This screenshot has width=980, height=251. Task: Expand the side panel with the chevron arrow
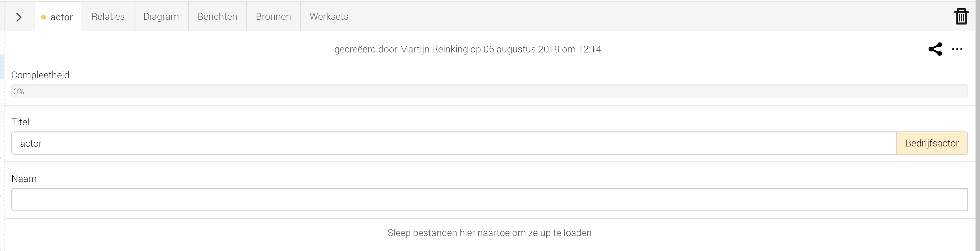coord(19,17)
